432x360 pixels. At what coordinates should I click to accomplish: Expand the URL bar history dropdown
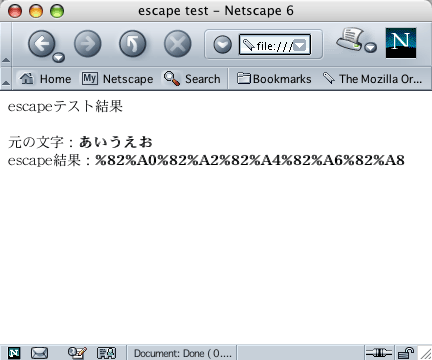coord(300,45)
